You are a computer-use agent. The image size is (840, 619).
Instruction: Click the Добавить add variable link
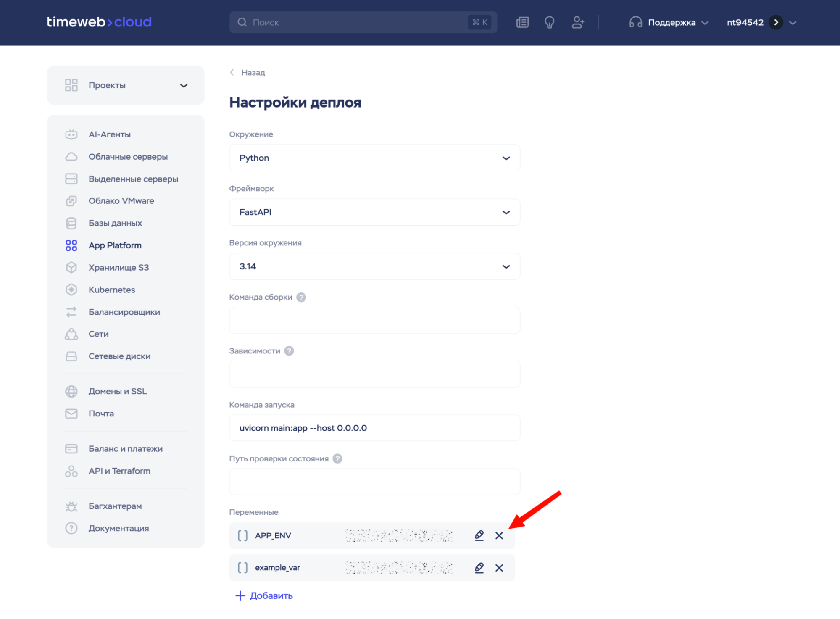(x=264, y=595)
